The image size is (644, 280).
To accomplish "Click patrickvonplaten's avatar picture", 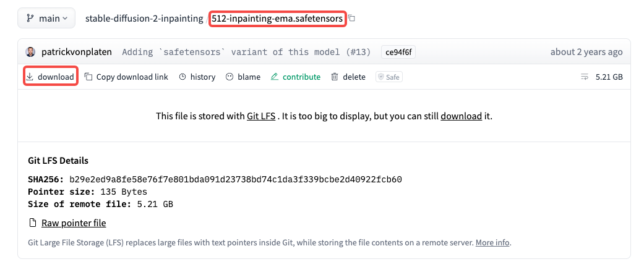I will click(x=31, y=52).
